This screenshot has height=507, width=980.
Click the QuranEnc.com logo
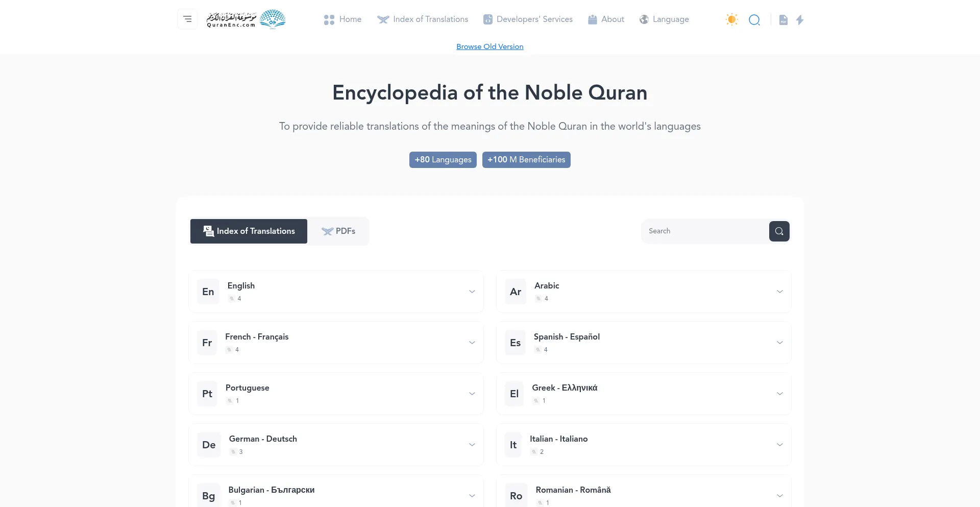246,19
